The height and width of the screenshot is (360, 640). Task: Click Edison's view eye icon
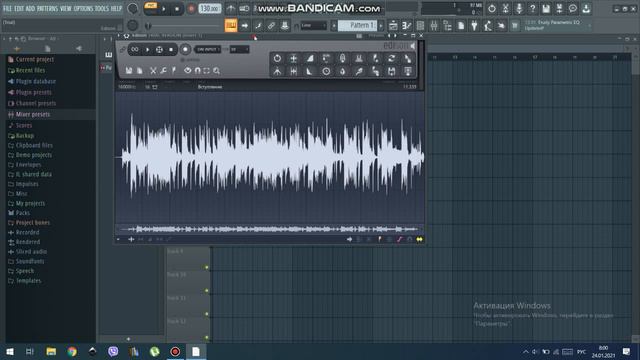[x=187, y=71]
